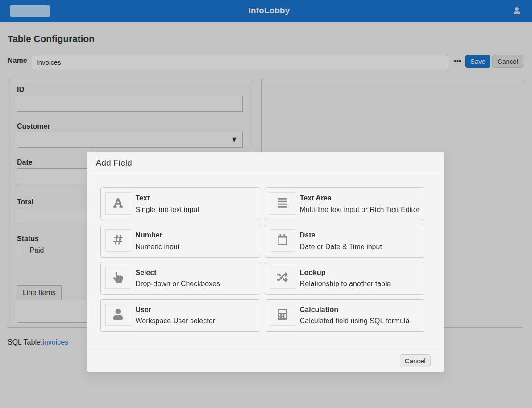Screen dimensions: 532x408
Task: Click the logo in the top-left header
Action: point(30,11)
